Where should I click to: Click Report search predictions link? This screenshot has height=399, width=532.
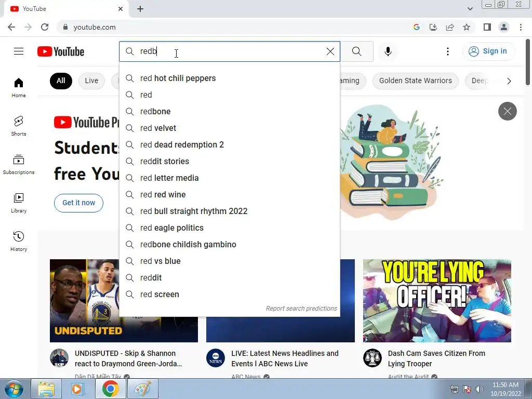301,309
